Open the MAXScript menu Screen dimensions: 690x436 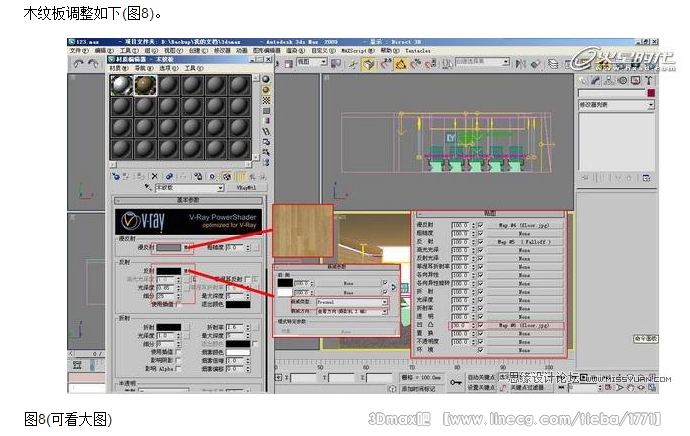(x=357, y=51)
